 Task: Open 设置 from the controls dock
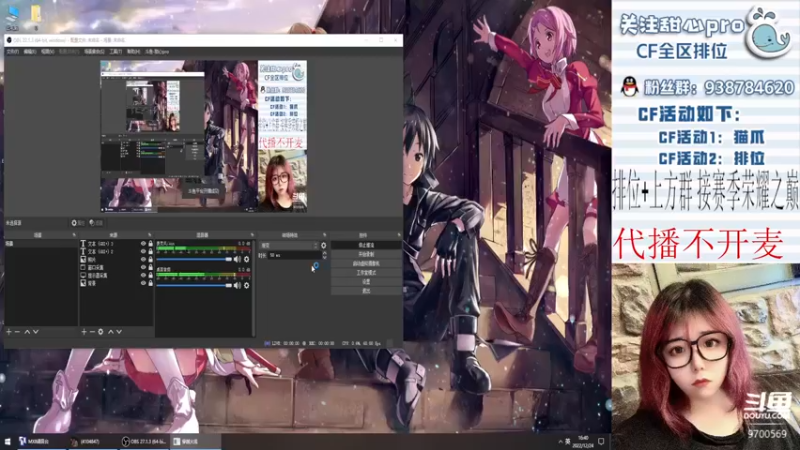point(366,282)
